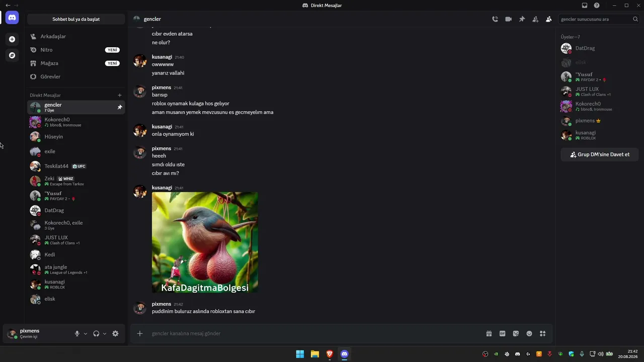
Task: Expand microphone input options arrow
Action: tap(86, 333)
